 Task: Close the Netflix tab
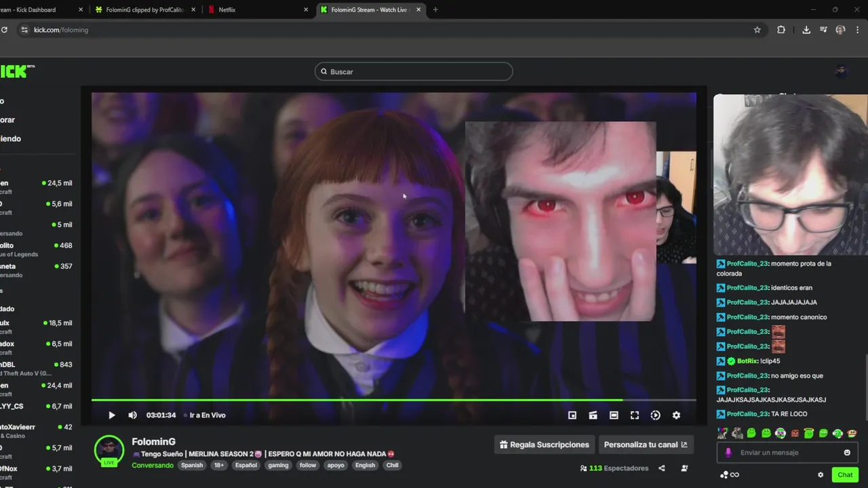pos(306,9)
